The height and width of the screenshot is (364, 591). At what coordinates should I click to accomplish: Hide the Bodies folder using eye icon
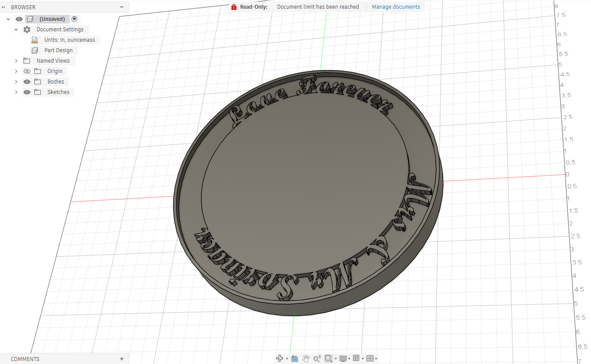tap(27, 82)
